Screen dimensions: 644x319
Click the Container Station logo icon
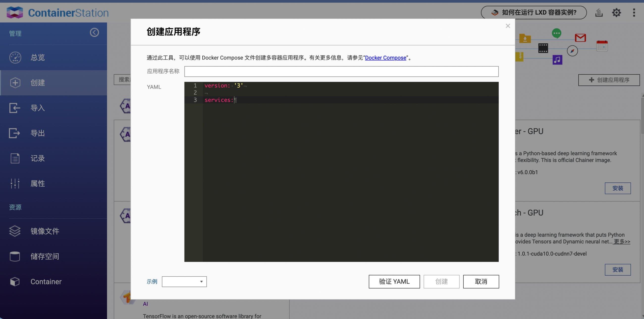(15, 12)
